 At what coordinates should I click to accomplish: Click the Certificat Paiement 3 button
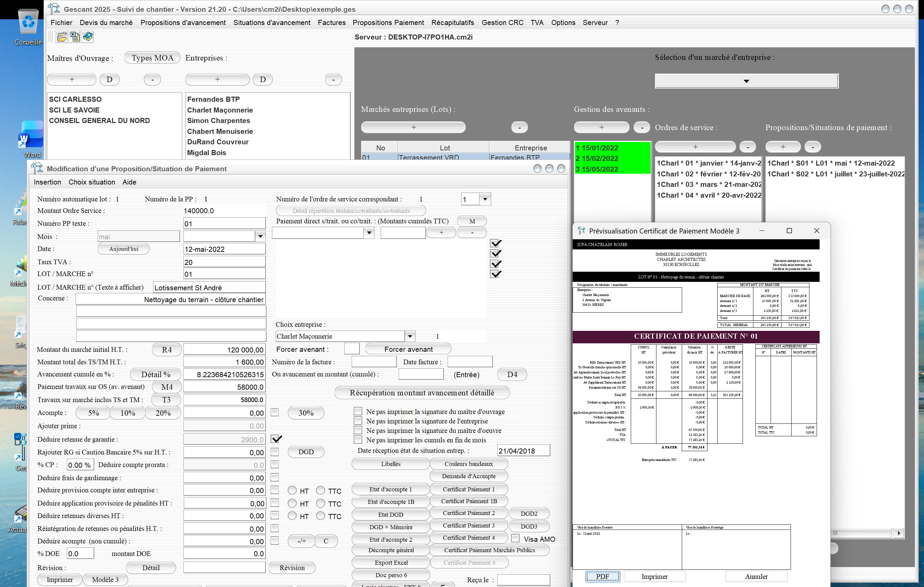(469, 525)
